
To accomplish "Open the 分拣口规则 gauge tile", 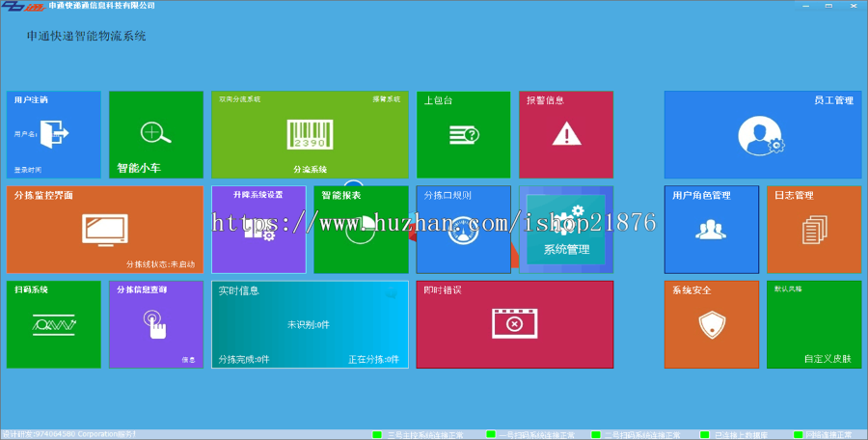I will [x=463, y=230].
